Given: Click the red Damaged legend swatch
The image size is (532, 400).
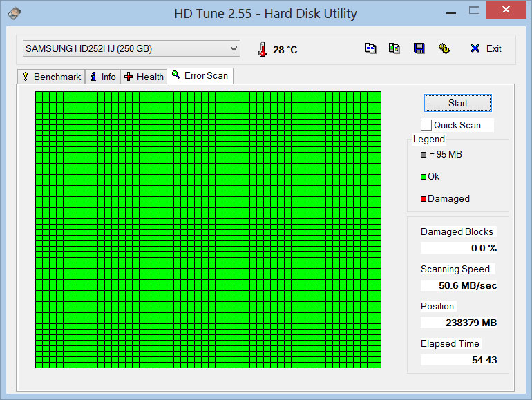Looking at the screenshot, I should click(x=424, y=199).
